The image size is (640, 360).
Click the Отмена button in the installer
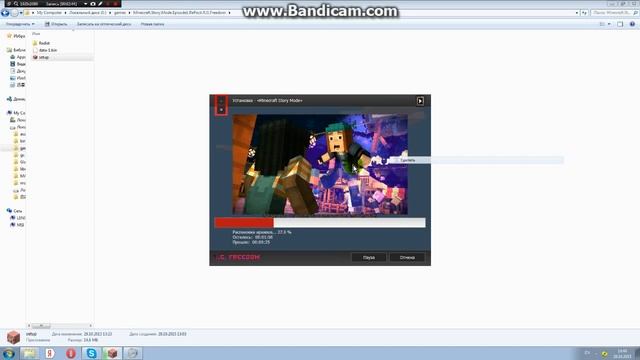coord(407,258)
